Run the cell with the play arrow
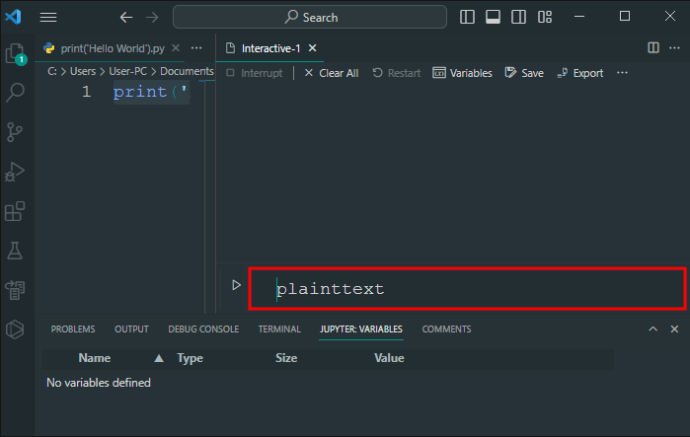Viewport: 690px width, 437px height. pyautogui.click(x=236, y=285)
